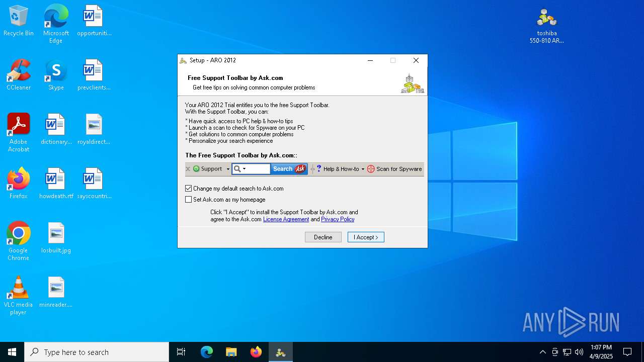Select the VLC media player desktop shortcut
644x362 pixels.
(x=19, y=296)
